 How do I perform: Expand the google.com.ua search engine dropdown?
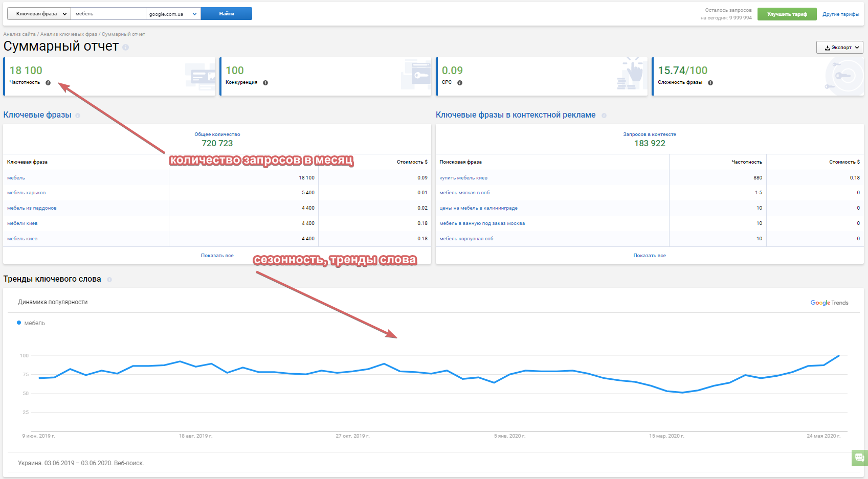(x=173, y=14)
